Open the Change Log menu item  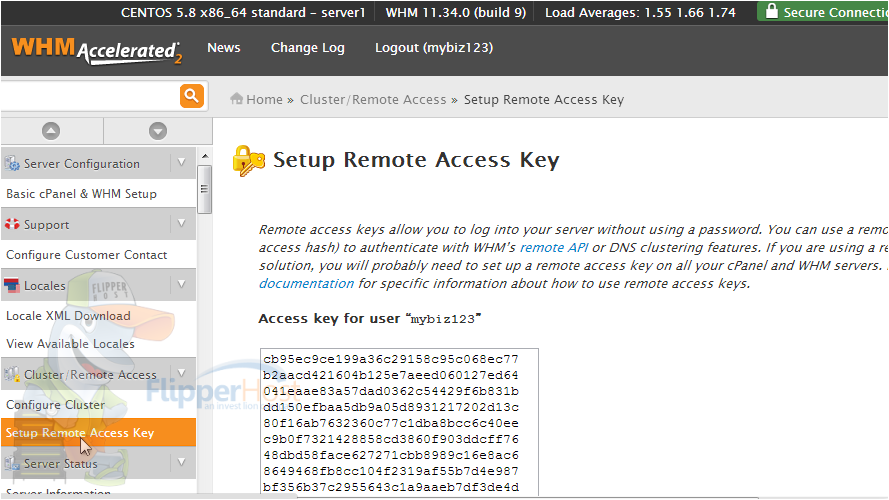tap(307, 48)
